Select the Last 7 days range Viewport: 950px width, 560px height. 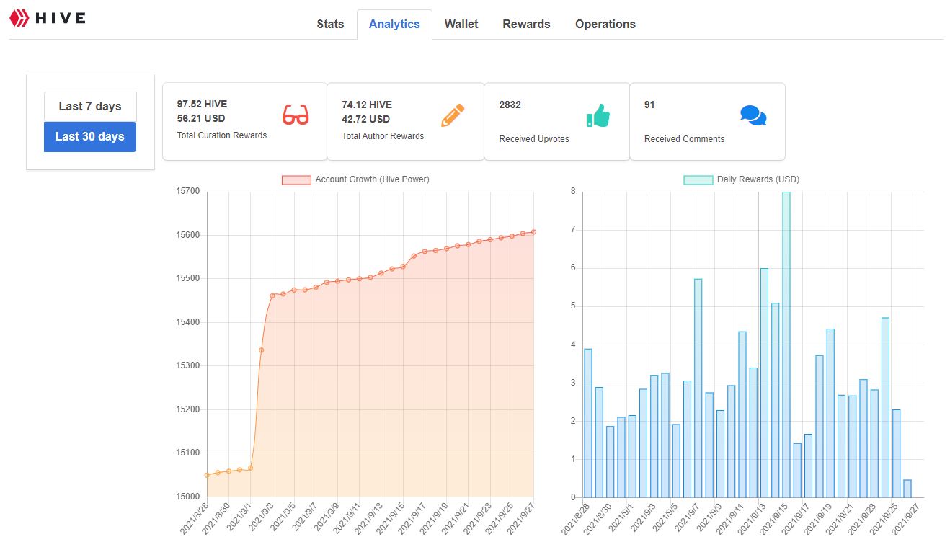90,107
